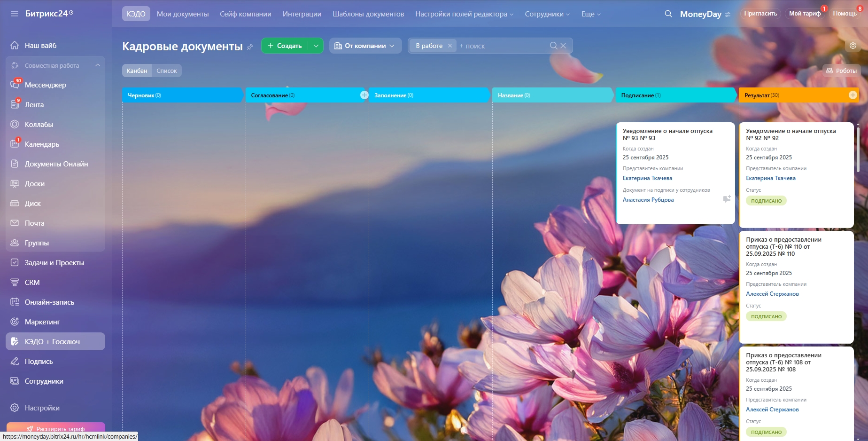Viewport: 868px width, 441px height.
Task: Open the Мои документы tab
Action: [182, 14]
